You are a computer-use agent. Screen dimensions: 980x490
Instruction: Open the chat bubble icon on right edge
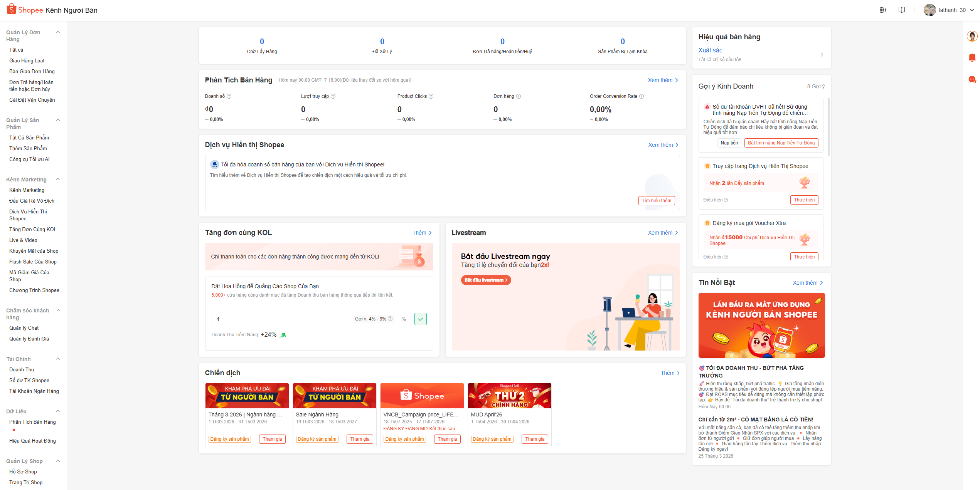[x=972, y=79]
